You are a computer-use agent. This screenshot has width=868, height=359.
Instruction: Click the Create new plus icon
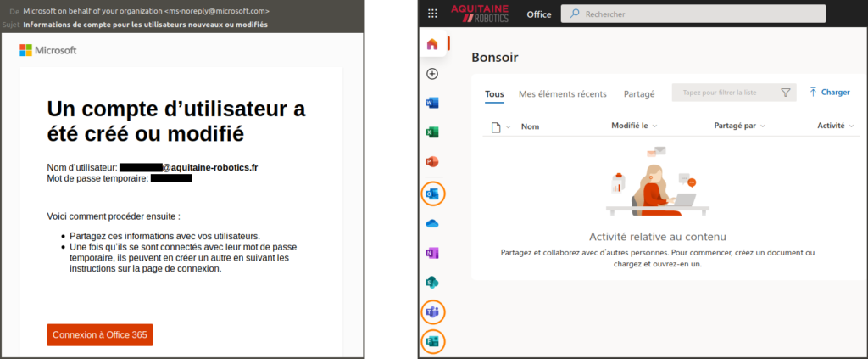(432, 74)
